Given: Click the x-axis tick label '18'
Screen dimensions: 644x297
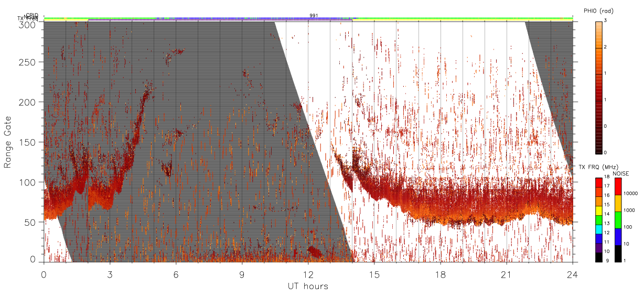Looking at the screenshot, I should (x=441, y=274).
